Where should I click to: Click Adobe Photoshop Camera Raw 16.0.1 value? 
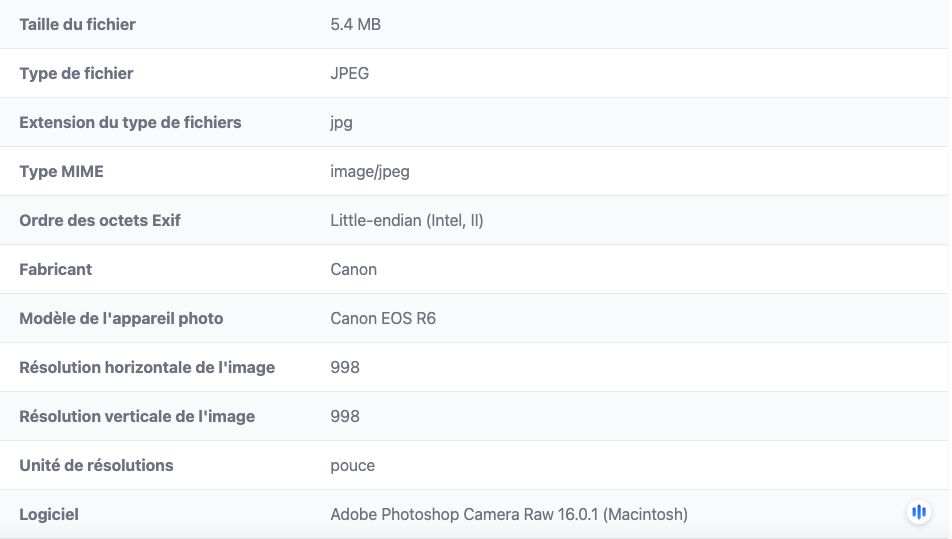[x=509, y=515]
